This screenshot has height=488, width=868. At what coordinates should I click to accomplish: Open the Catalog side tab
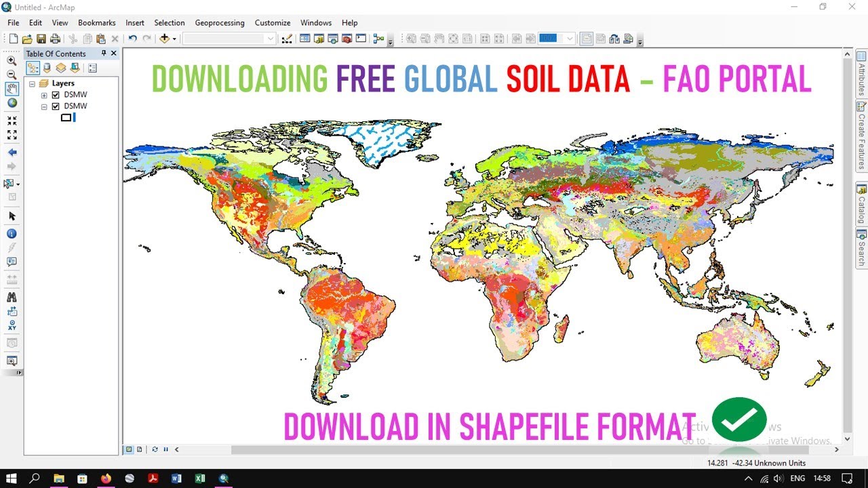861,203
